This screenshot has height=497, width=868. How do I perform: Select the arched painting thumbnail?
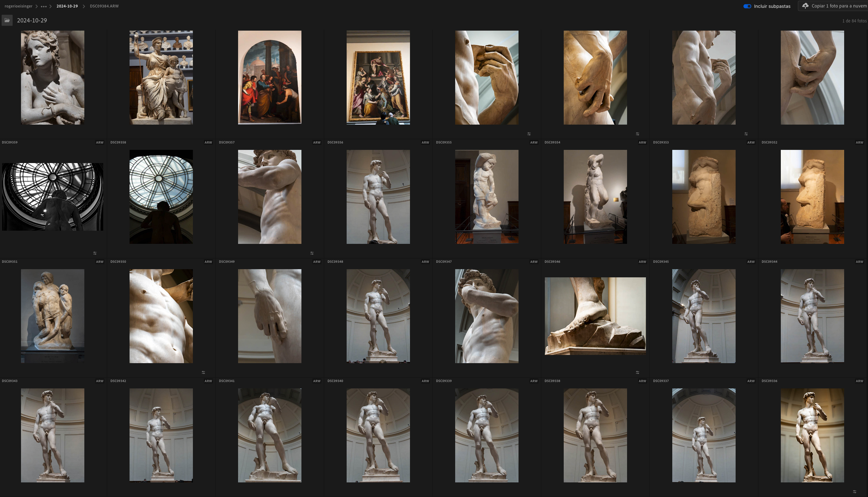[x=270, y=78]
